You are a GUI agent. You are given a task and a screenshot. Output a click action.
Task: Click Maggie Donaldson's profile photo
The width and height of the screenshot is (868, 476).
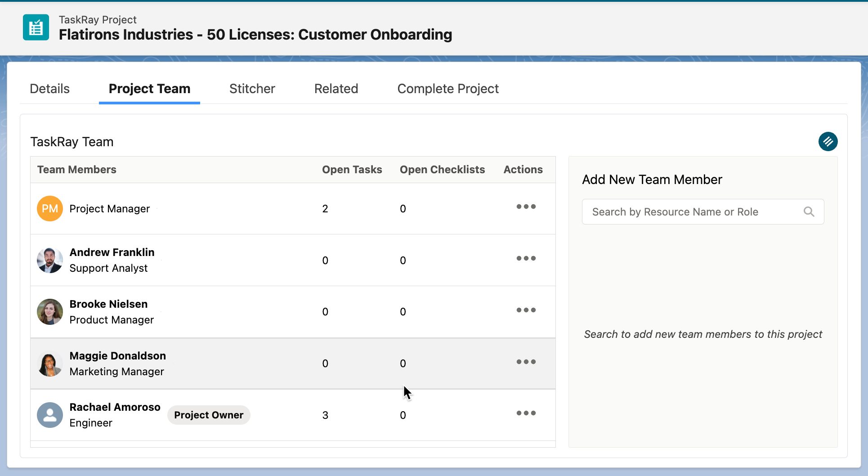click(x=49, y=364)
